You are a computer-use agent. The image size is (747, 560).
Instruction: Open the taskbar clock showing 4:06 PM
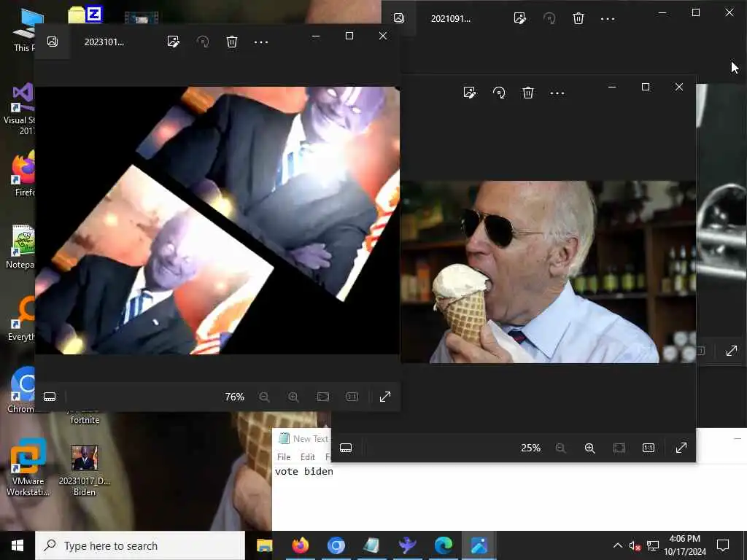684,545
